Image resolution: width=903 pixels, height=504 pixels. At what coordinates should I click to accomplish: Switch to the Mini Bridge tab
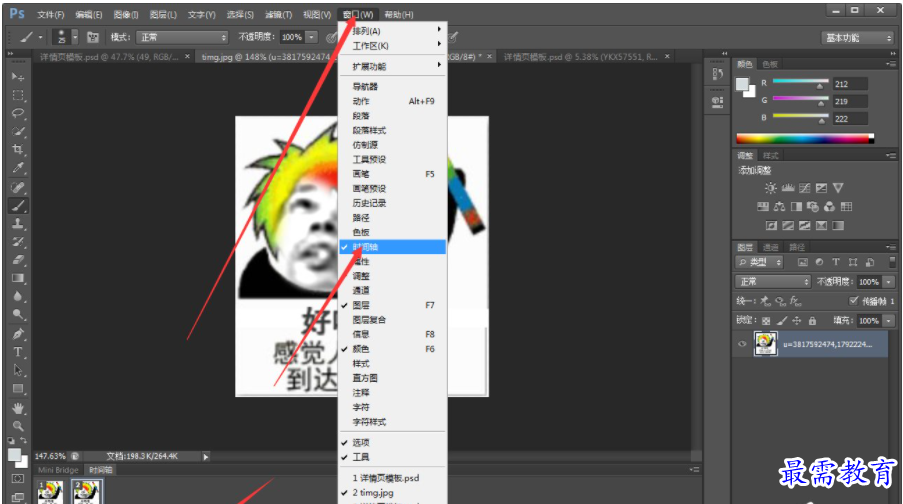click(58, 470)
